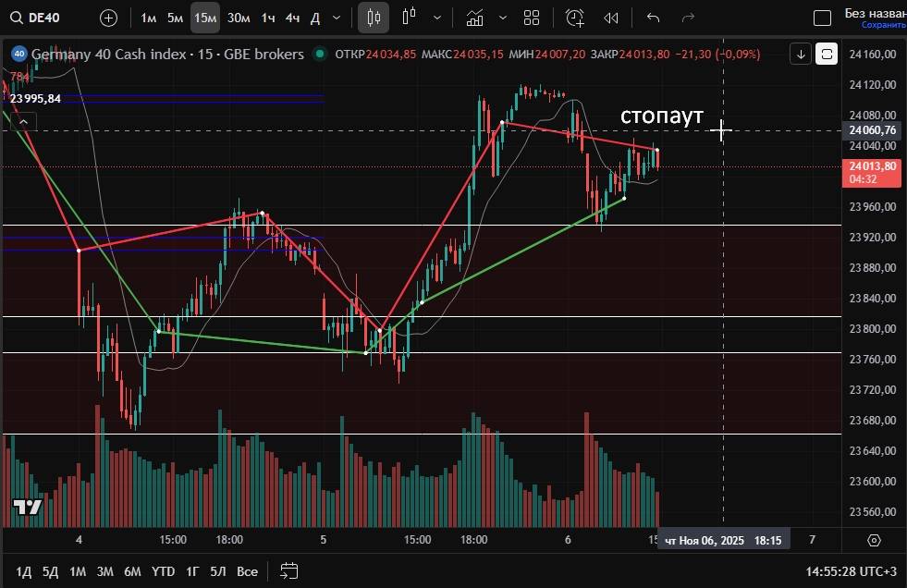Screen dimensions: 907x588
Task: Expand the indicator templates dropdown arrow
Action: coord(503,18)
